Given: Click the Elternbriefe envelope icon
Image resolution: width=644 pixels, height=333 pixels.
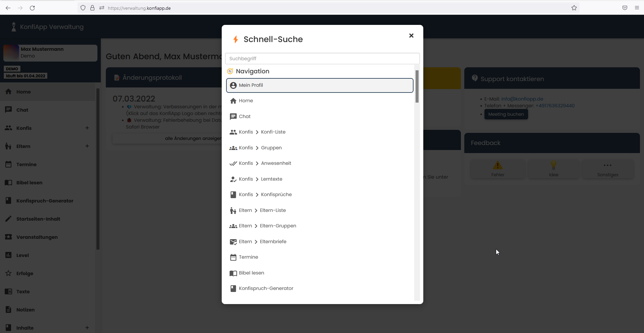Looking at the screenshot, I should [x=233, y=242].
